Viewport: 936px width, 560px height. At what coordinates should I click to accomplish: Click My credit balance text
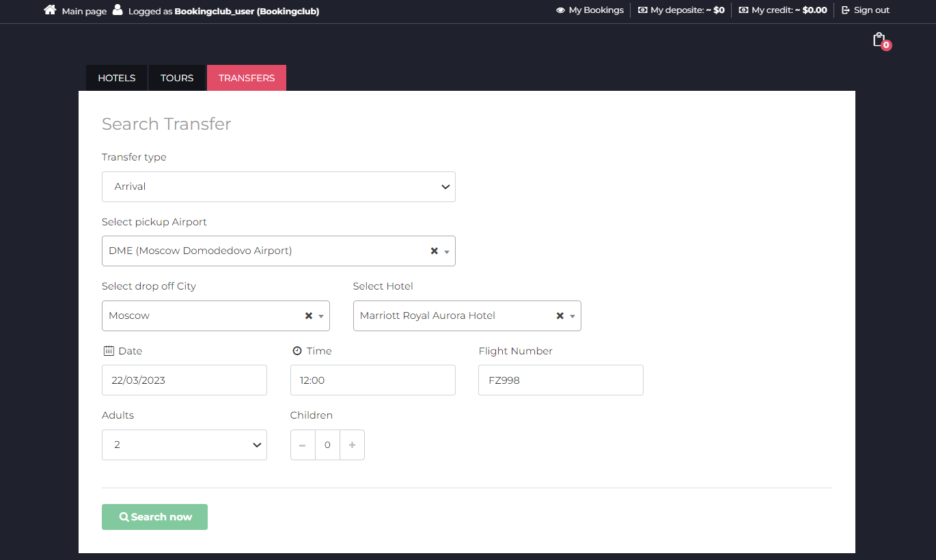click(789, 10)
